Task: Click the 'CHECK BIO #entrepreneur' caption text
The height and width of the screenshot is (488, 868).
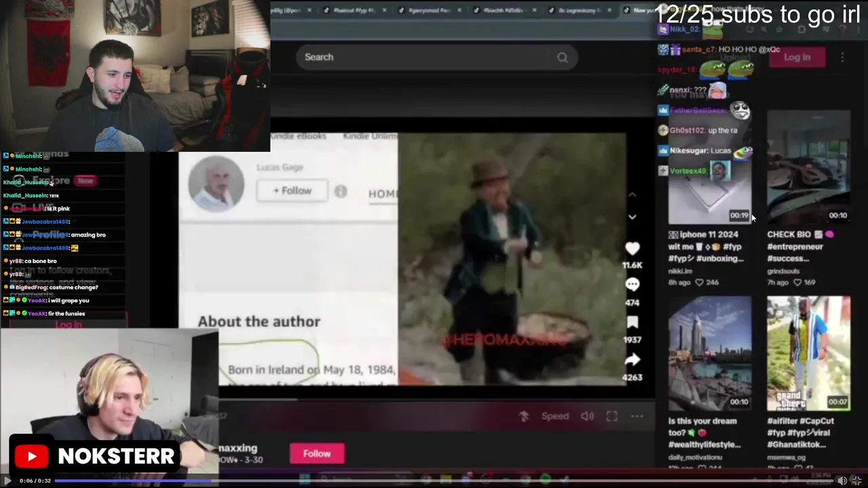Action: click(x=800, y=247)
